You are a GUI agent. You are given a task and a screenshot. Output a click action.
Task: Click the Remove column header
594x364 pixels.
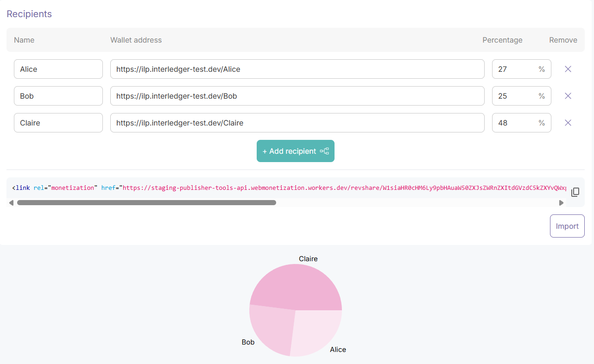563,40
